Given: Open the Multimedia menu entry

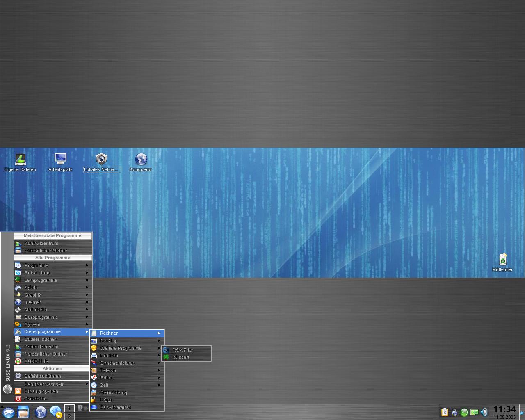Looking at the screenshot, I should 52,310.
